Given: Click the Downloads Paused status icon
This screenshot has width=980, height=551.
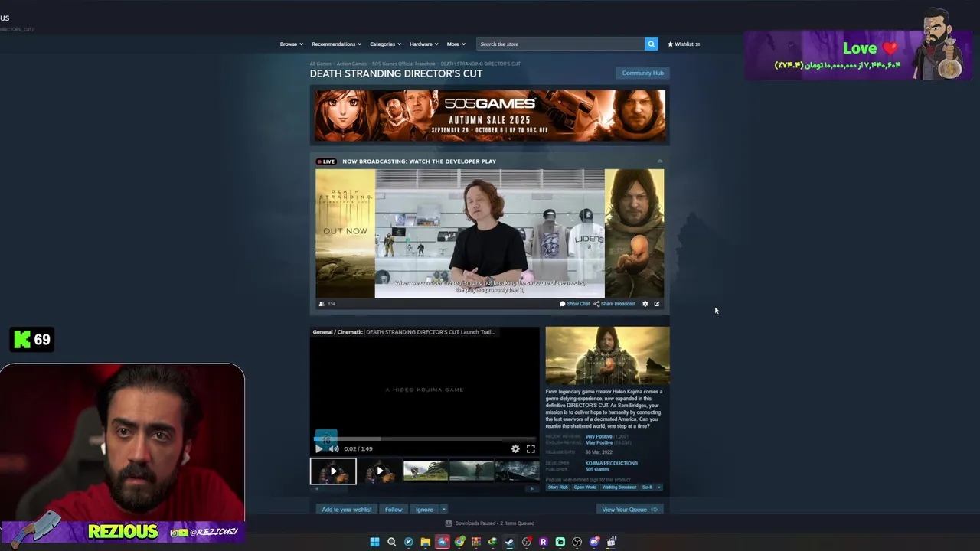Looking at the screenshot, I should point(449,523).
